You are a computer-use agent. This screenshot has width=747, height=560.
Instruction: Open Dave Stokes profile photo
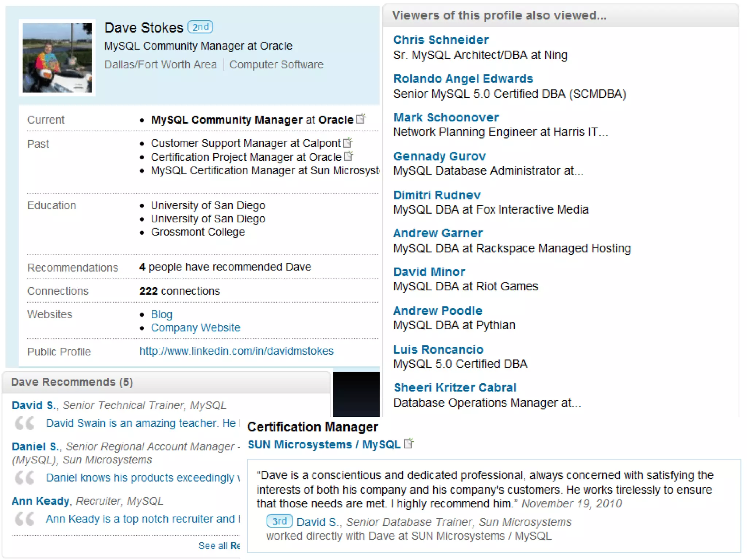57,58
